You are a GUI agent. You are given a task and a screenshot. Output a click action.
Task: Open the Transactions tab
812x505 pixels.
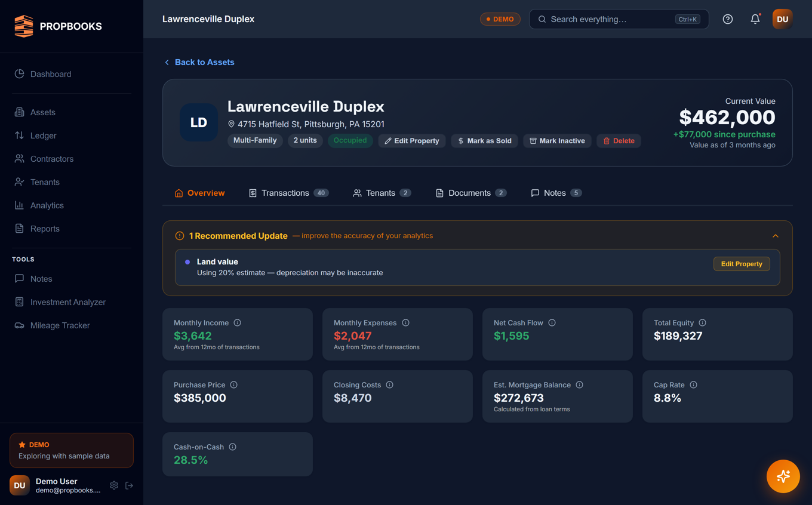click(x=288, y=193)
